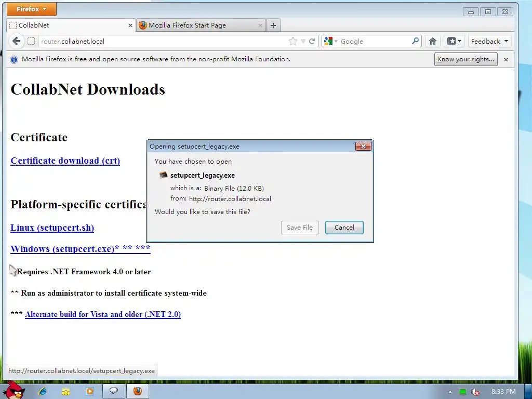The height and width of the screenshot is (399, 532).
Task: Click 'from: http://router.collabnet.local' text in dialog
Action: 220,199
